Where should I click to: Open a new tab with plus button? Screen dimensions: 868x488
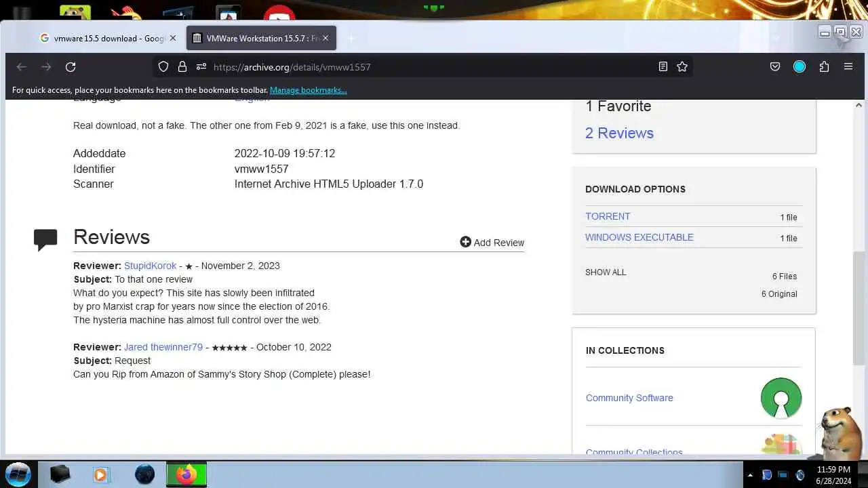coord(351,39)
